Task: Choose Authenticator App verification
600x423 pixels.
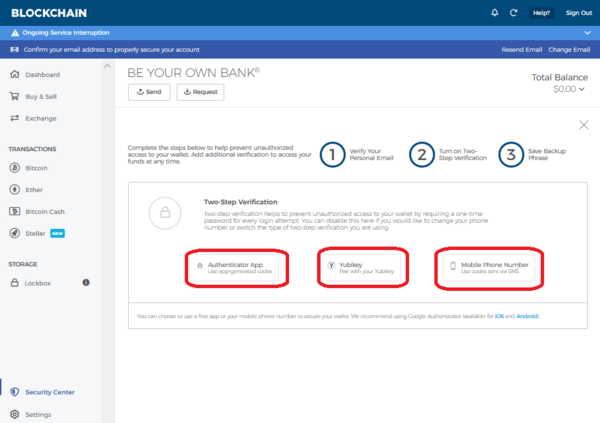Action: point(236,268)
